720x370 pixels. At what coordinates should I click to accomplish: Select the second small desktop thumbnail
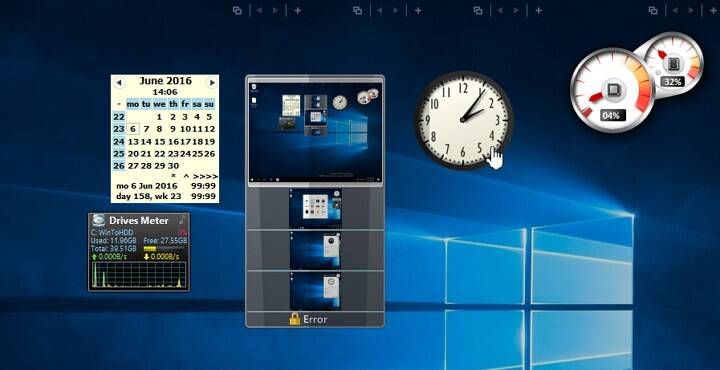(x=315, y=250)
